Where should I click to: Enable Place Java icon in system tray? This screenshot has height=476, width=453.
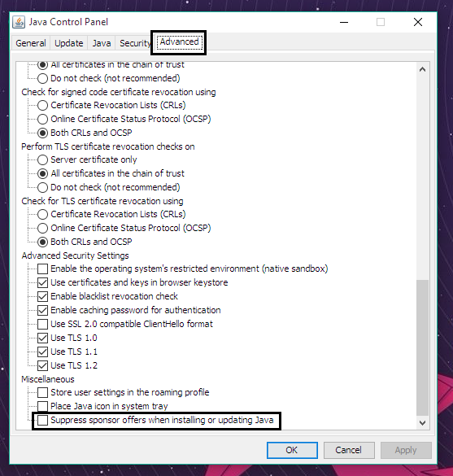tap(42, 406)
